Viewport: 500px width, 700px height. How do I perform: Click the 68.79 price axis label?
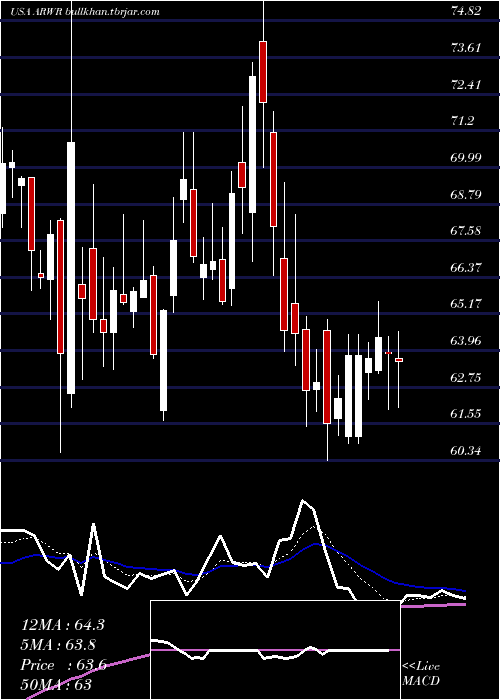click(466, 195)
